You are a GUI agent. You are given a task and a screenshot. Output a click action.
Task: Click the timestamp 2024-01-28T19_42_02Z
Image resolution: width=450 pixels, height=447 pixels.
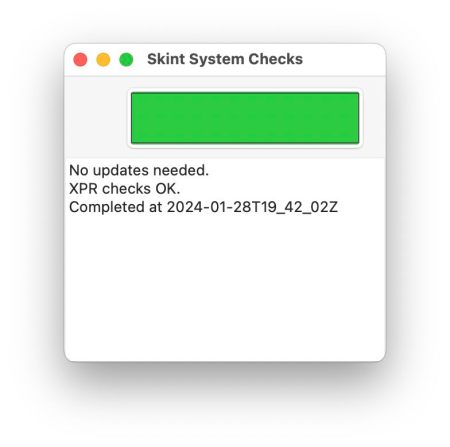tap(252, 207)
